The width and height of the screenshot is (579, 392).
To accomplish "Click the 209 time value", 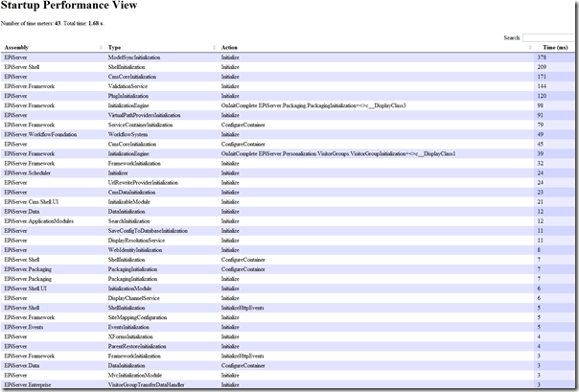I will pyautogui.click(x=542, y=67).
